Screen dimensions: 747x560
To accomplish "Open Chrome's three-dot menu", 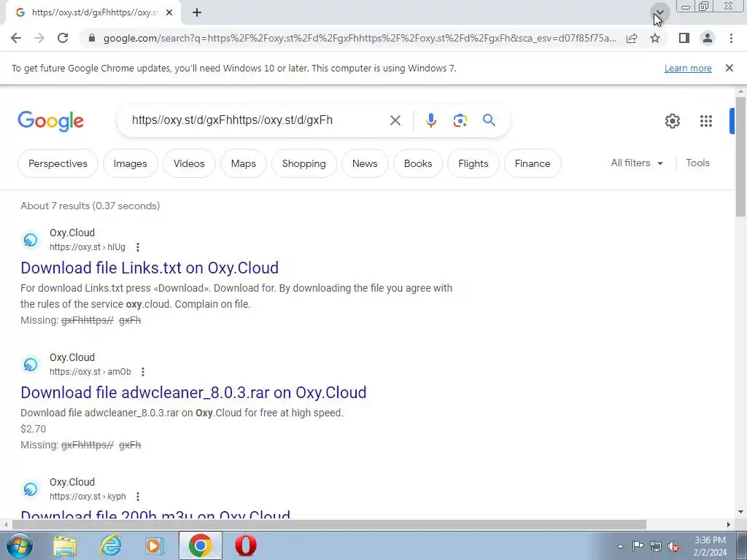I will [x=731, y=38].
